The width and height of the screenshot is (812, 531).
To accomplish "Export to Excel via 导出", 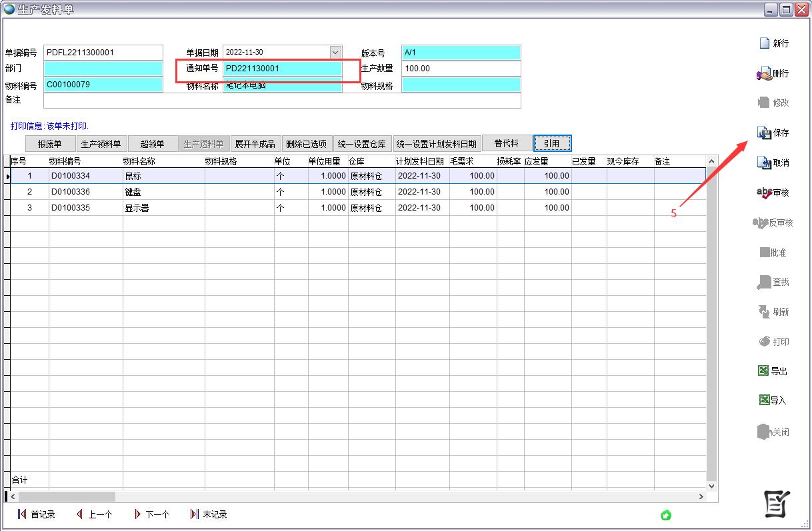I will (x=764, y=371).
